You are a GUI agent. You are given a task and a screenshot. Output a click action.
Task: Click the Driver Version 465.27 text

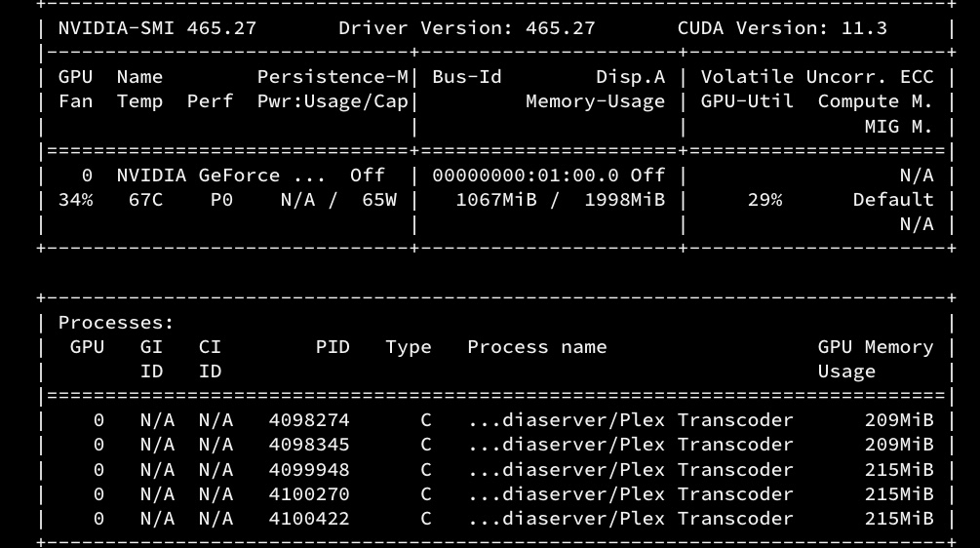pos(466,27)
